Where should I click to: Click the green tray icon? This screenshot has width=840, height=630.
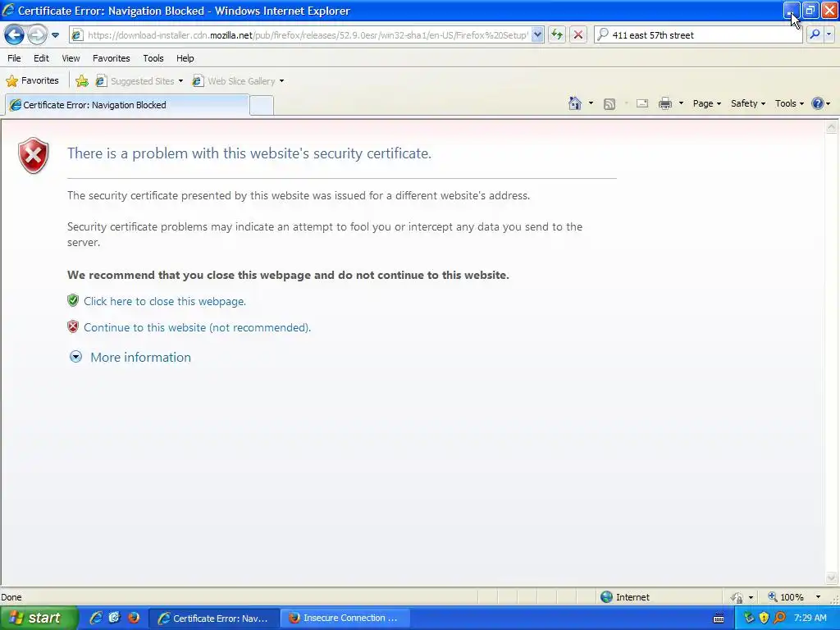pyautogui.click(x=749, y=618)
